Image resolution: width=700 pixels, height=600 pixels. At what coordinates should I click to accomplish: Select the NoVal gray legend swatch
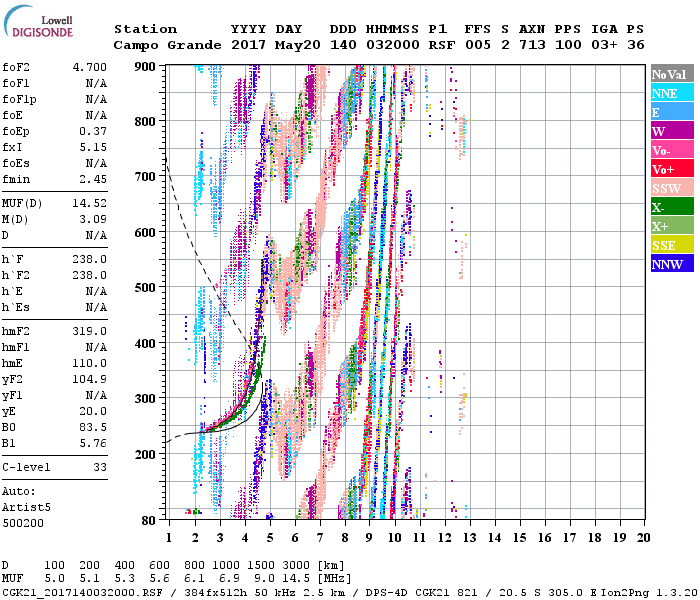[x=672, y=74]
